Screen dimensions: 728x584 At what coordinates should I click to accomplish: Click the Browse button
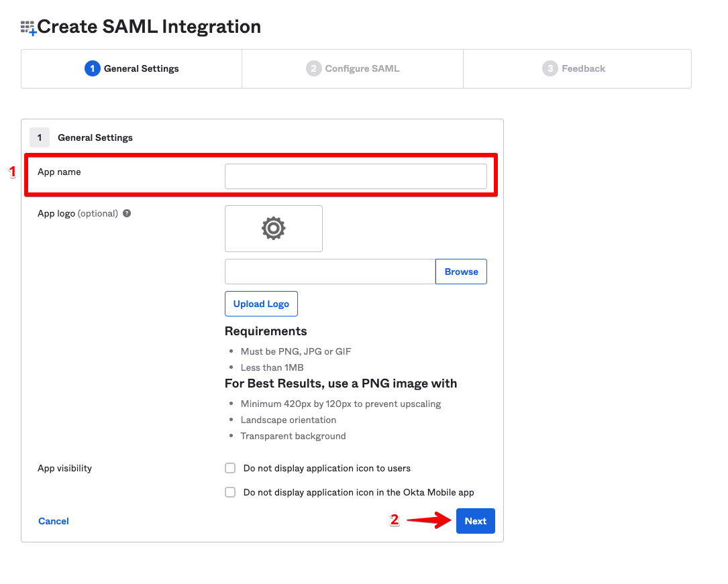point(461,272)
